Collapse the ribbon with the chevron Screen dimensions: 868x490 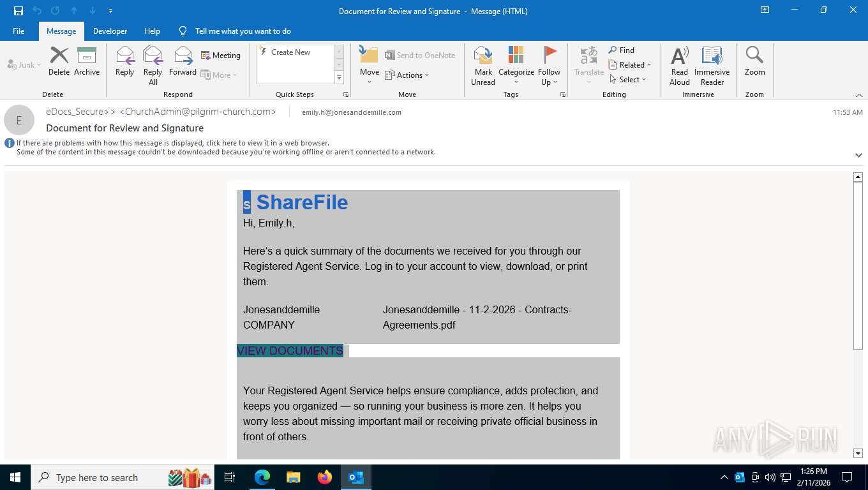pyautogui.click(x=859, y=95)
